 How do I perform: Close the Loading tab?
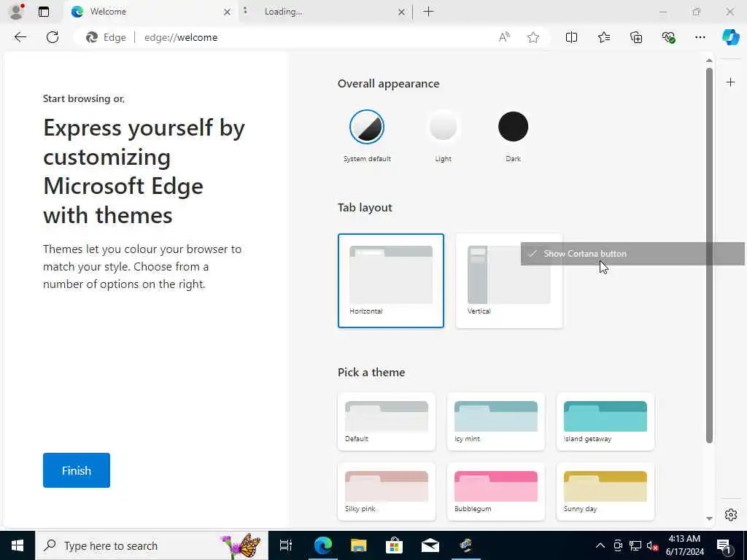[402, 12]
